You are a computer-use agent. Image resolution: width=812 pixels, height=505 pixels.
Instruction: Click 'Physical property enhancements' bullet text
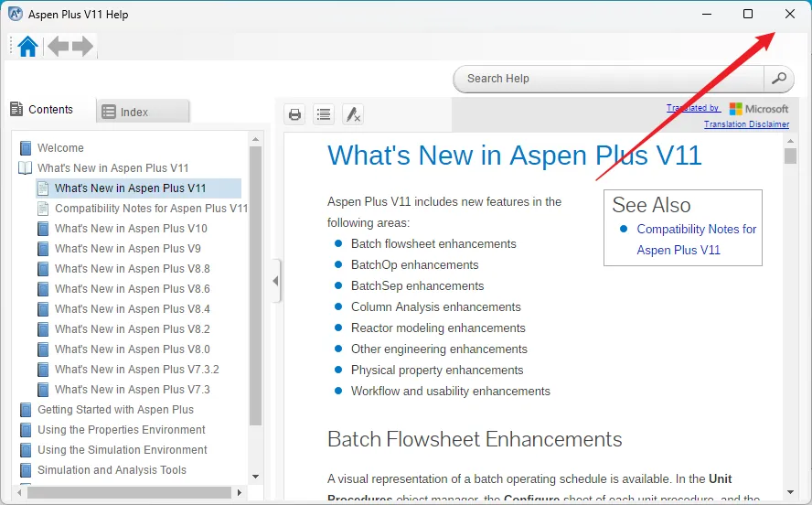(437, 371)
